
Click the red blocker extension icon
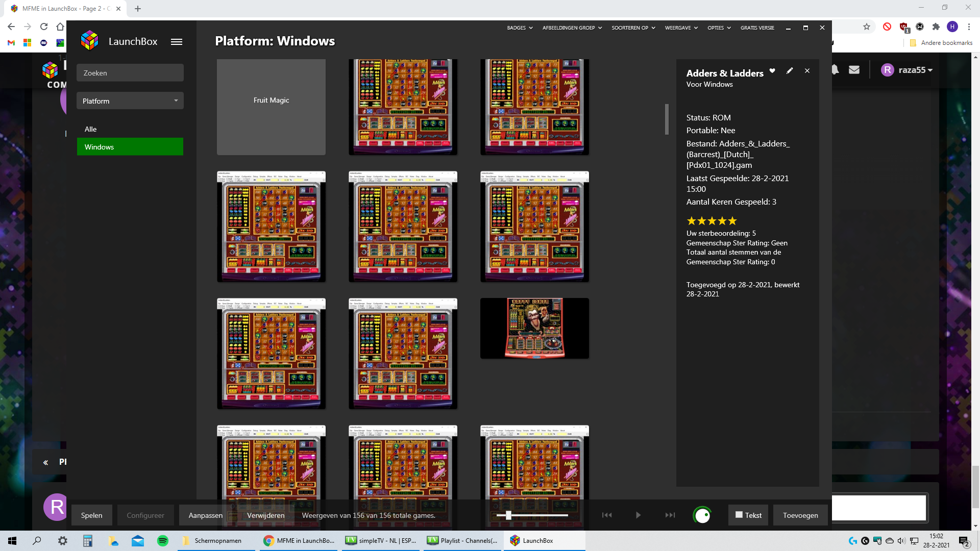coord(887,27)
